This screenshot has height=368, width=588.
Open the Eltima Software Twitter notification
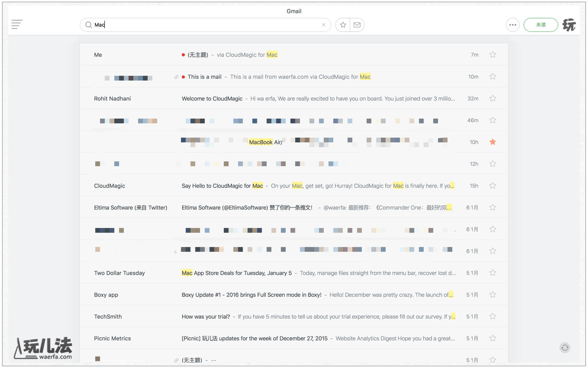pyautogui.click(x=294, y=207)
